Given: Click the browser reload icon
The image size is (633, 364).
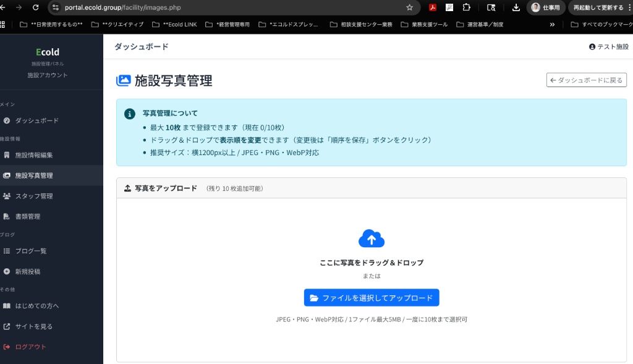Looking at the screenshot, I should tap(35, 7).
